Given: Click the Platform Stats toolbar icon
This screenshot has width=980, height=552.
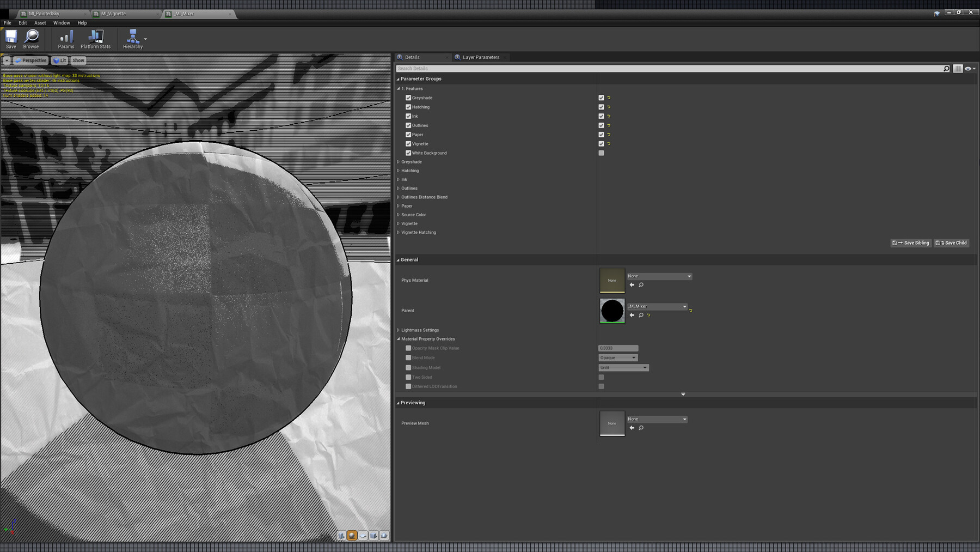Looking at the screenshot, I should (96, 38).
